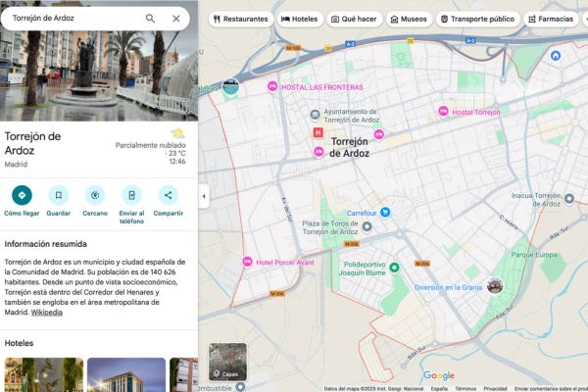
Task: Click the Plaza de Toros marker icon
Action: tap(367, 226)
